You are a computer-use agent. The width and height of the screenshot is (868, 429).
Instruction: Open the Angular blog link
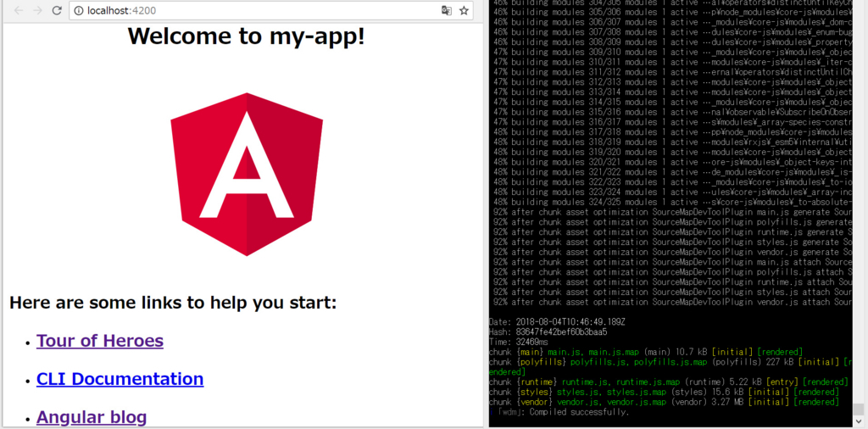(x=92, y=417)
